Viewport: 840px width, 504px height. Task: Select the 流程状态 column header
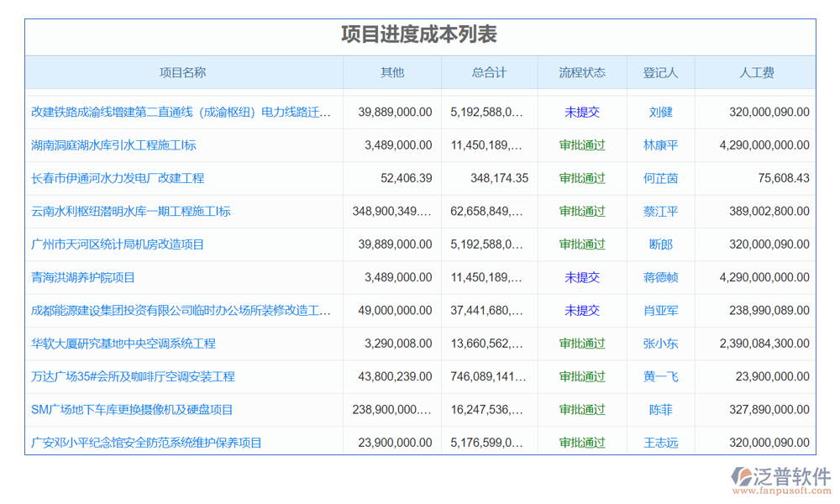582,73
